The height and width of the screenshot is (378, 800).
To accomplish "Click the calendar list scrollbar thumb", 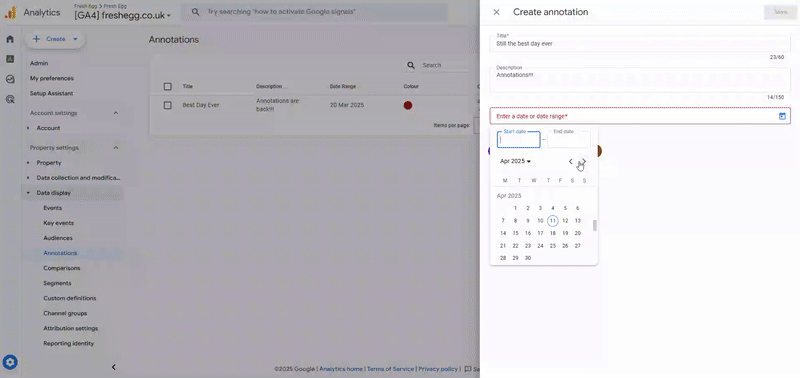I will pos(594,225).
